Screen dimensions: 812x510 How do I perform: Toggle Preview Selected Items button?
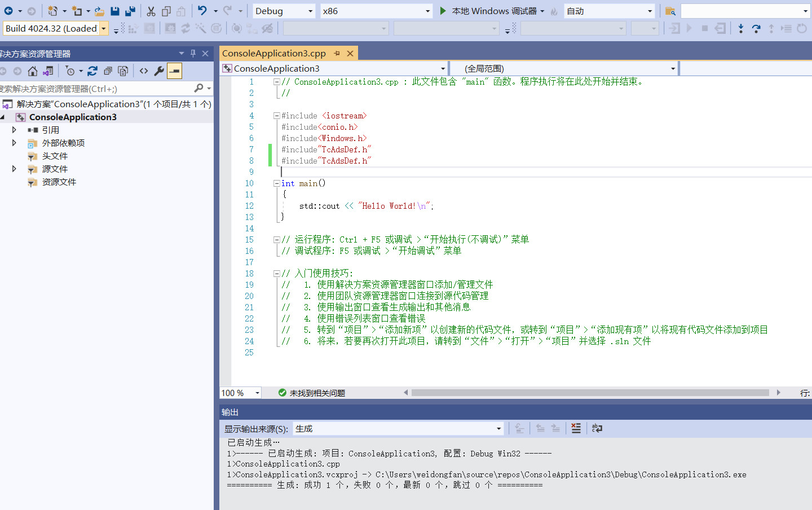click(x=175, y=71)
